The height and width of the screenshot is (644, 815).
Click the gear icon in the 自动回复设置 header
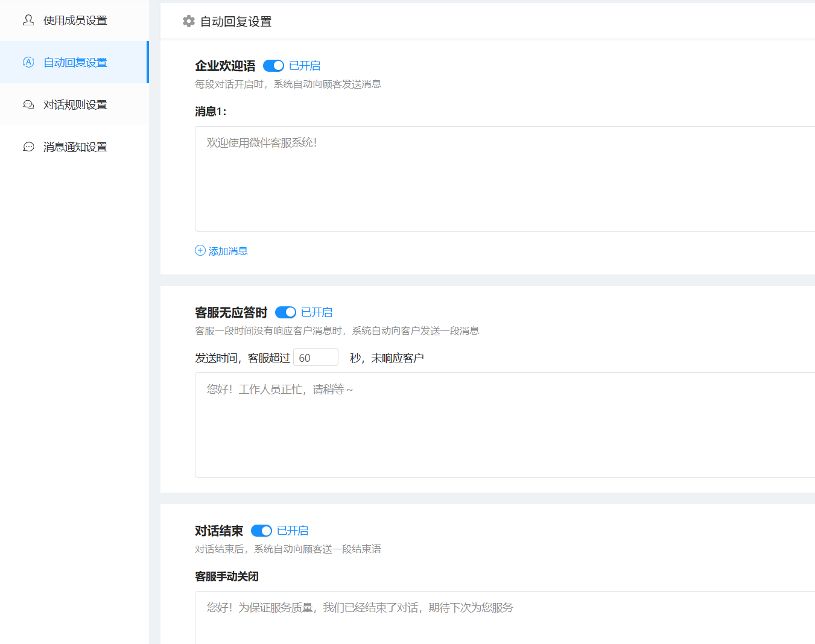click(189, 21)
